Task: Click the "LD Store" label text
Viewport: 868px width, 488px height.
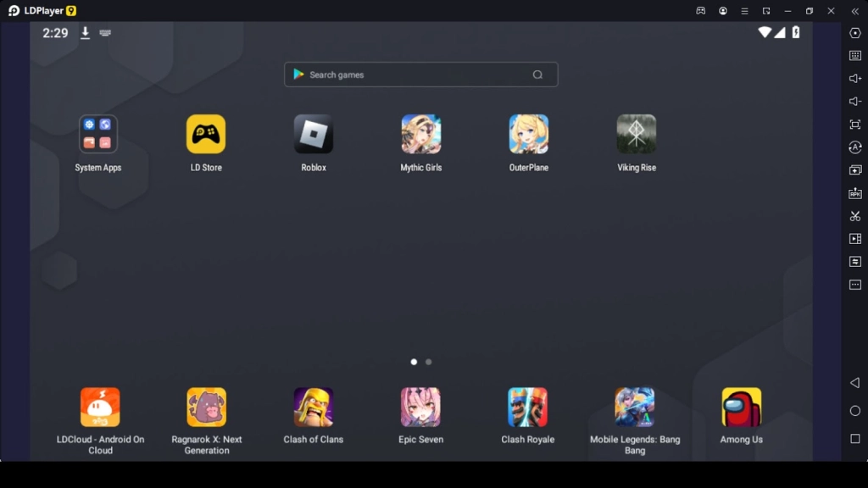Action: click(206, 168)
